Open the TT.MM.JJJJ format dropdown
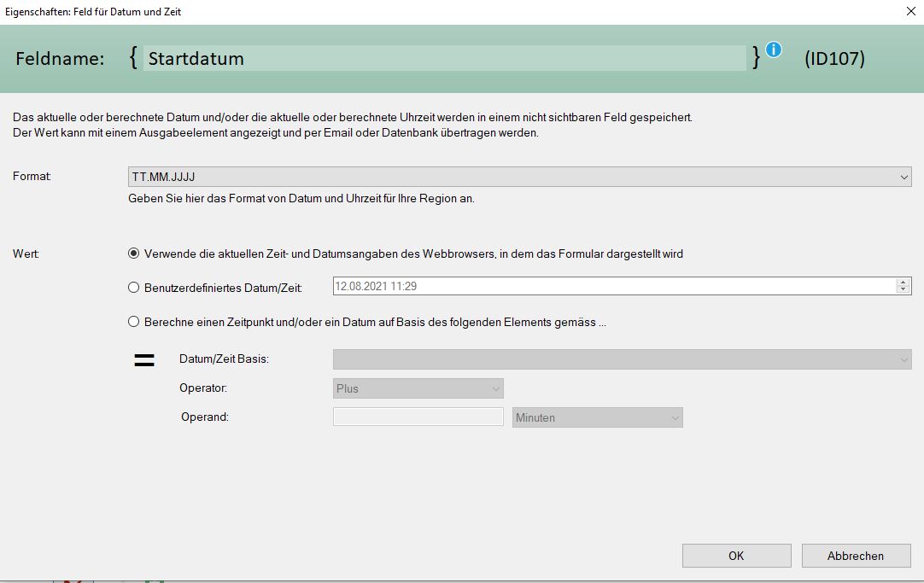The height and width of the screenshot is (583, 924). pos(518,177)
